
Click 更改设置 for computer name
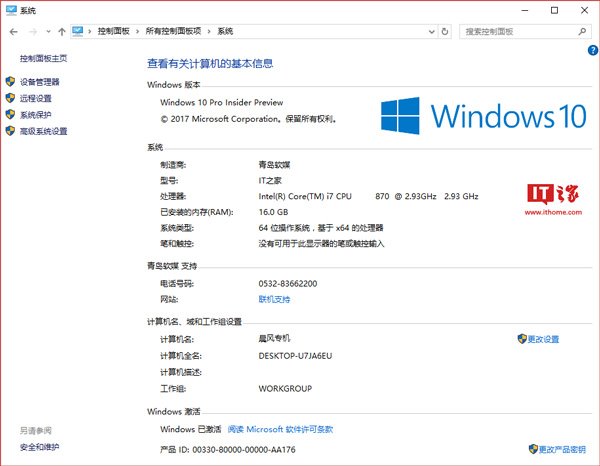(x=543, y=339)
